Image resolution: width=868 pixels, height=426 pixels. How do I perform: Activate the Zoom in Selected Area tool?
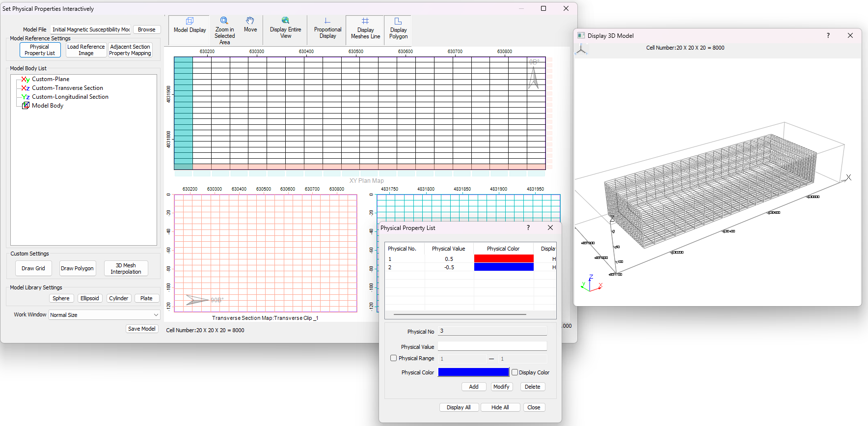pyautogui.click(x=224, y=30)
